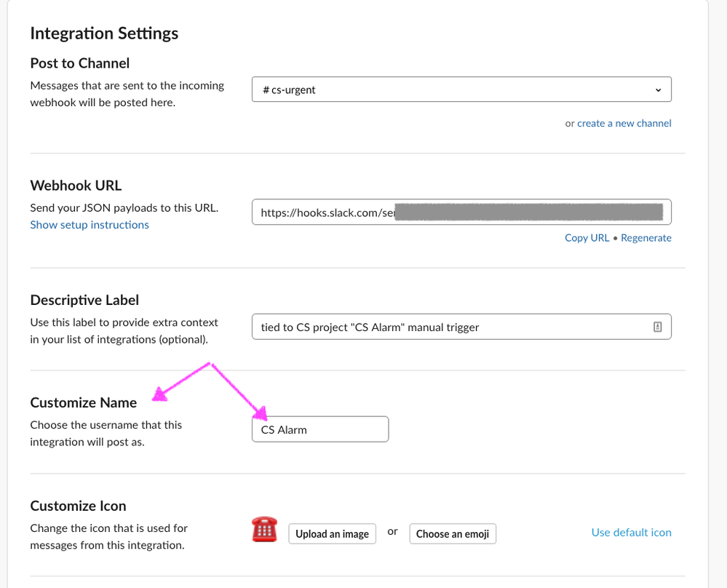Open the Post to Channel dropdown
727x588 pixels.
click(461, 90)
